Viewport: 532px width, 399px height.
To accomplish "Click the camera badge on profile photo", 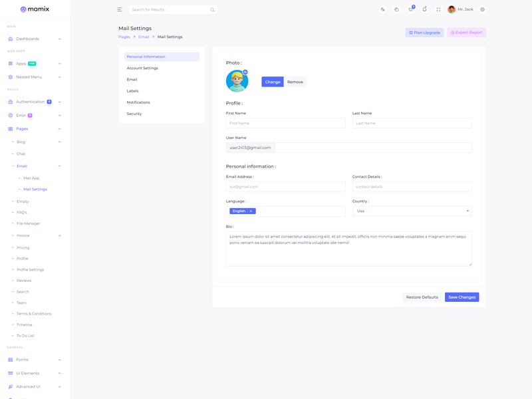I will tap(245, 72).
